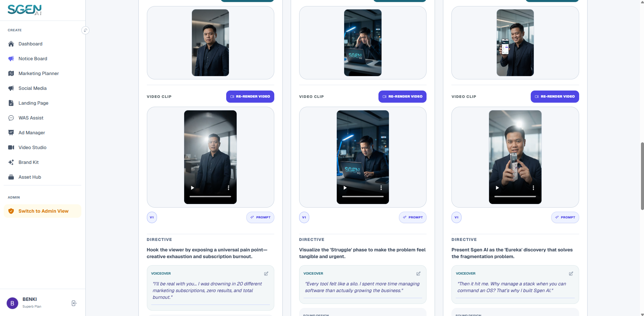
Task: Show prompt for the laptop struggle clip
Action: [413, 217]
